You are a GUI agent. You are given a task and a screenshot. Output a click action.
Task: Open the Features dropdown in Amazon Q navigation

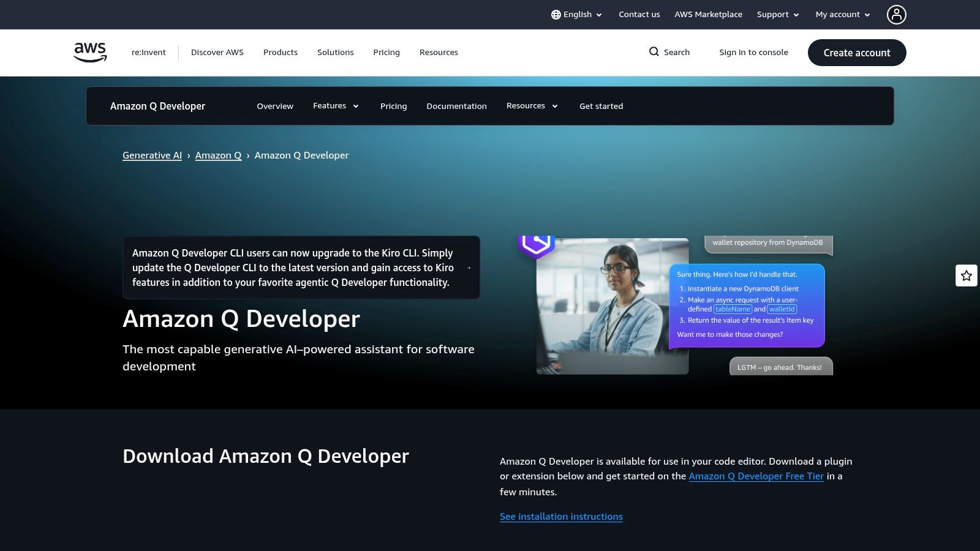[x=336, y=105]
